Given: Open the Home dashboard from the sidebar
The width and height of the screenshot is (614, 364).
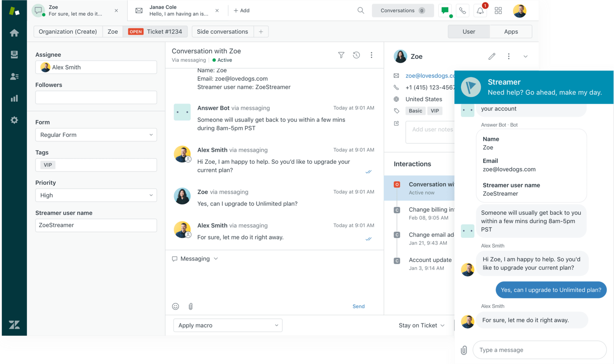Looking at the screenshot, I should [14, 33].
